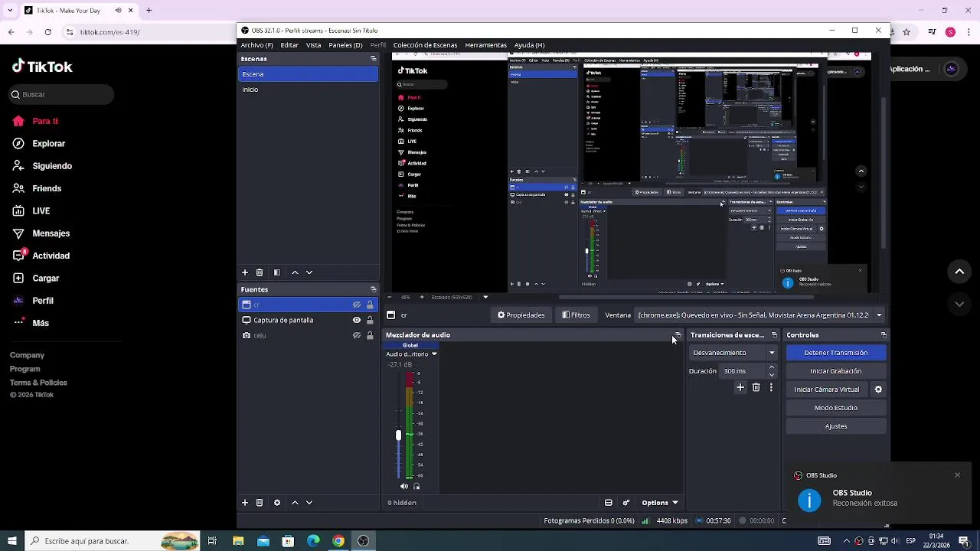This screenshot has height=551, width=980.
Task: Open transition properties three-dots menu
Action: coord(771,388)
